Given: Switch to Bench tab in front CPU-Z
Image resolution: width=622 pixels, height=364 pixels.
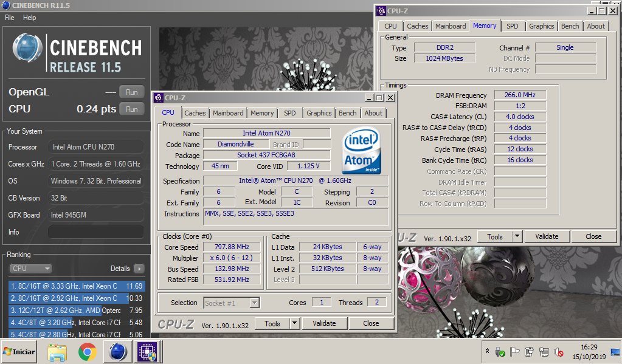Looking at the screenshot, I should tap(348, 113).
